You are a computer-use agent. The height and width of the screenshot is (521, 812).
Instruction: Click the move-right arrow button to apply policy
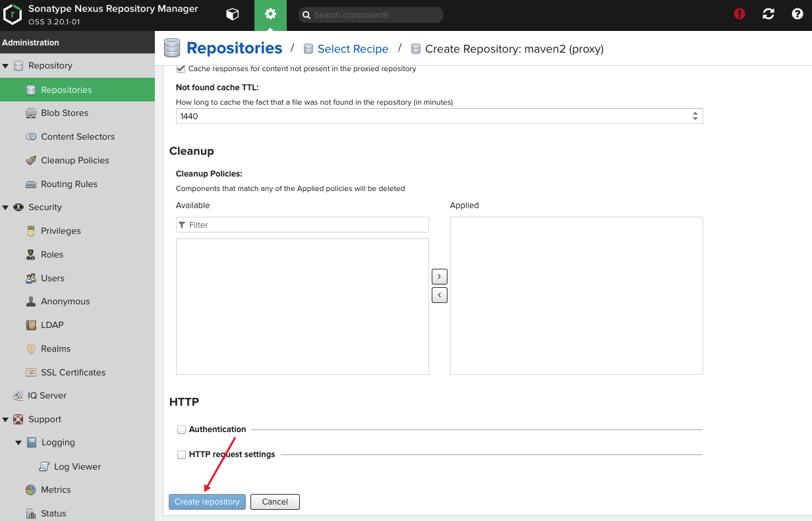[x=440, y=277]
